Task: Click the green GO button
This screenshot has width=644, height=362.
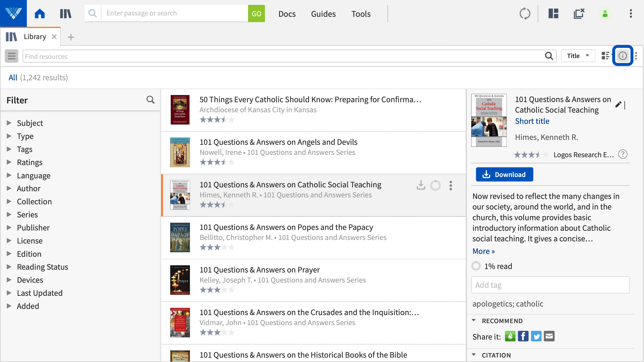Action: [x=256, y=13]
